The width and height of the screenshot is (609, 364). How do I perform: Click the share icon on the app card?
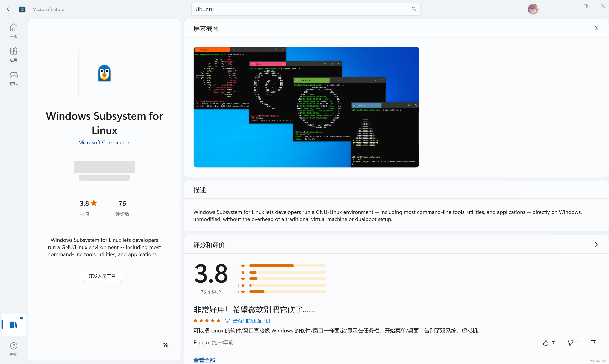166,346
